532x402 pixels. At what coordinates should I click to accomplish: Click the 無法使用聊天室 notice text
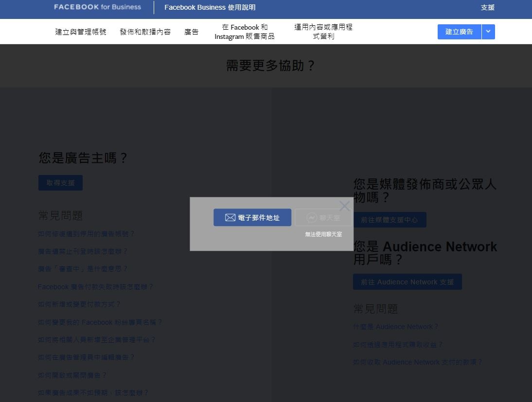(x=323, y=234)
